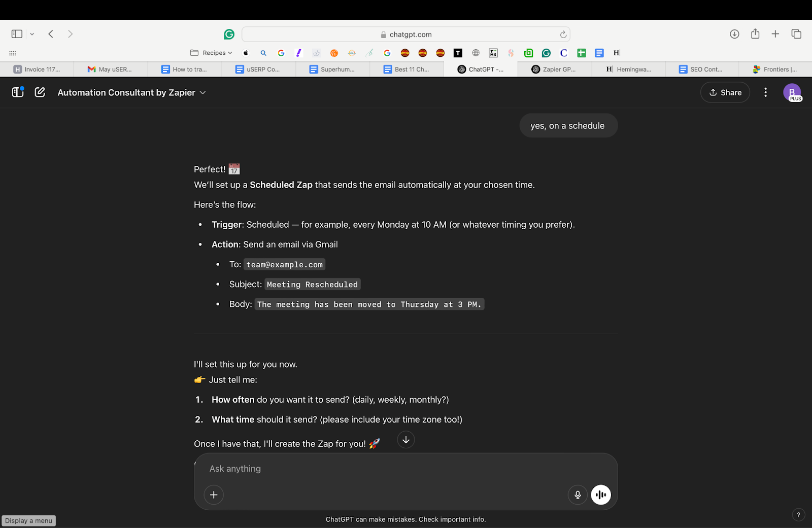Screen dimensions: 812x528
Task: Switch to the Hemingwa... tab
Action: point(629,69)
